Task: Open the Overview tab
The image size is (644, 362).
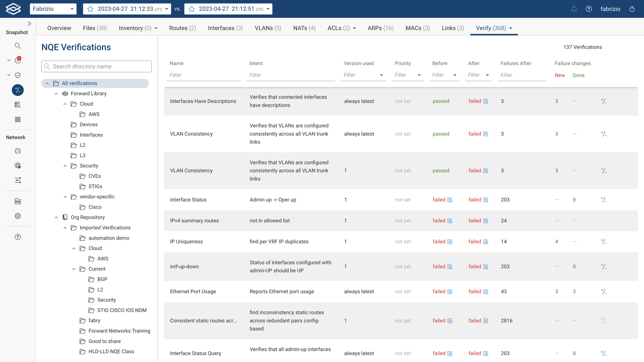Action: point(59,28)
